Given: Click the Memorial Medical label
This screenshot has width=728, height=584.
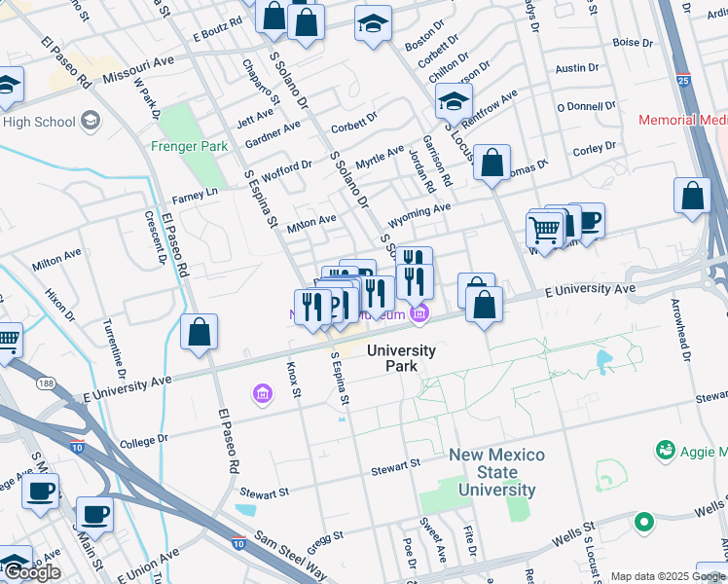Looking at the screenshot, I should [683, 120].
